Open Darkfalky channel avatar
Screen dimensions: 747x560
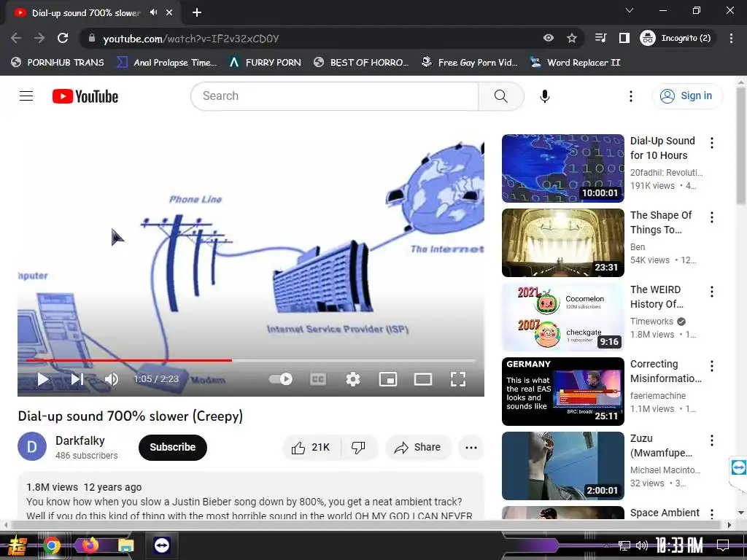coord(32,447)
